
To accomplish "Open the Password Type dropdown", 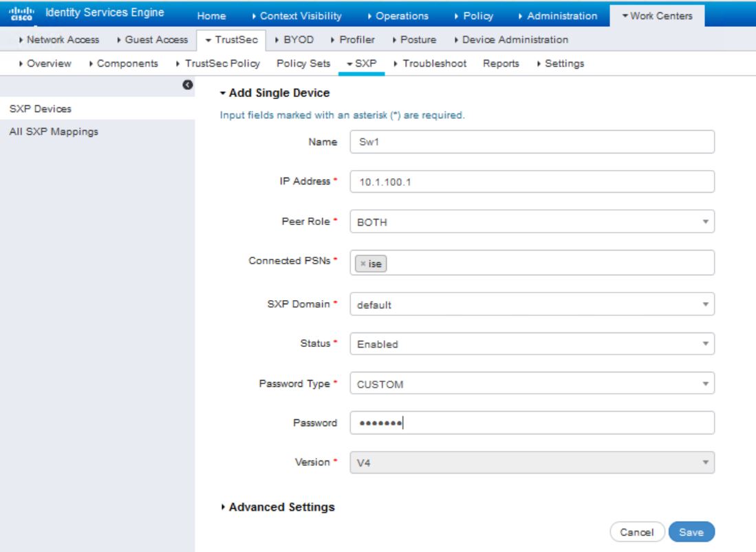I will point(532,383).
